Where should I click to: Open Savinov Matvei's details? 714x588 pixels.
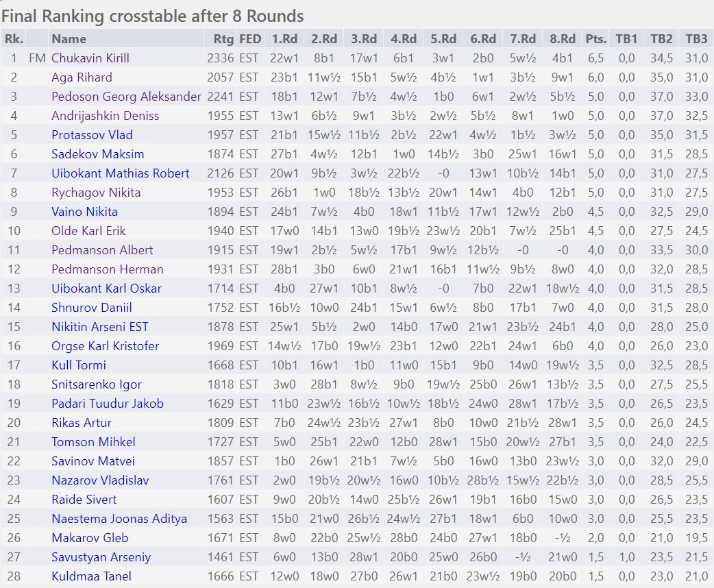[93, 461]
